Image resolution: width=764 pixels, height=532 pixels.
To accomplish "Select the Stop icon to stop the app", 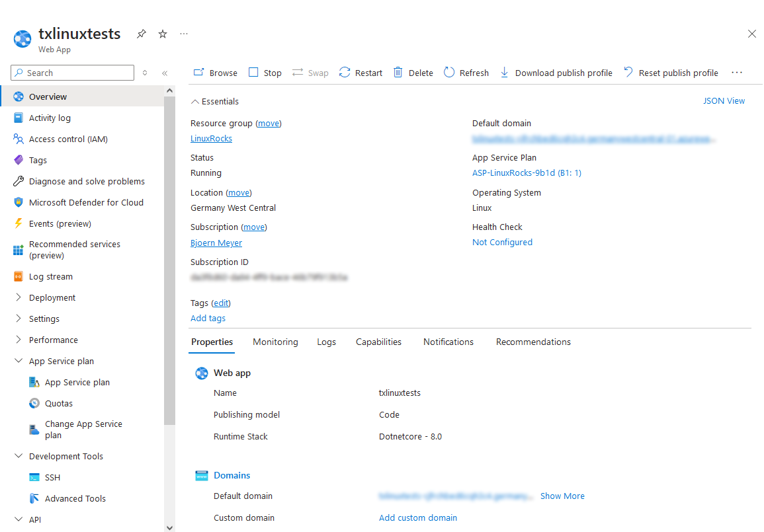I will point(254,73).
